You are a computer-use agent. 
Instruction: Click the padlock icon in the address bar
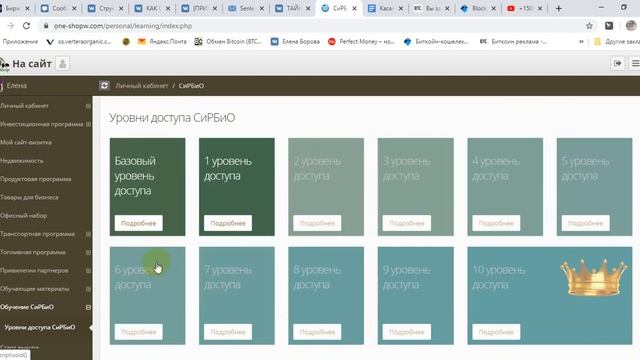(46, 26)
